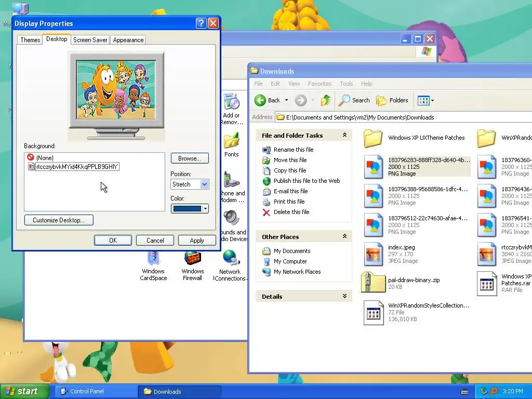Switch to Control Panel taskbar button
This screenshot has height=399, width=532.
click(95, 391)
